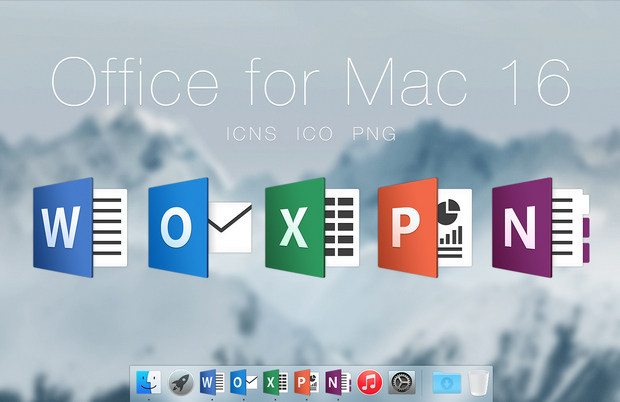The image size is (620, 402).
Task: Open the Downloads folder in dock
Action: pos(447,383)
